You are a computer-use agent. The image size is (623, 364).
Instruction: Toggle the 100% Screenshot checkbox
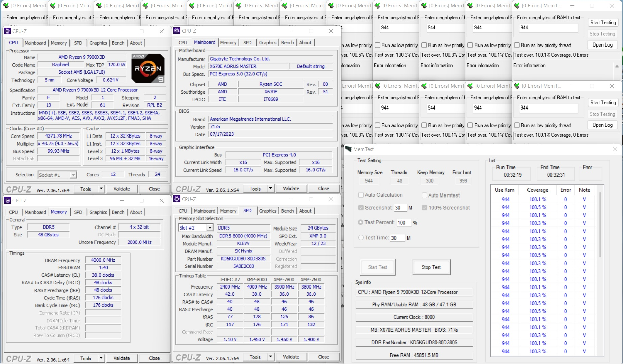point(424,208)
